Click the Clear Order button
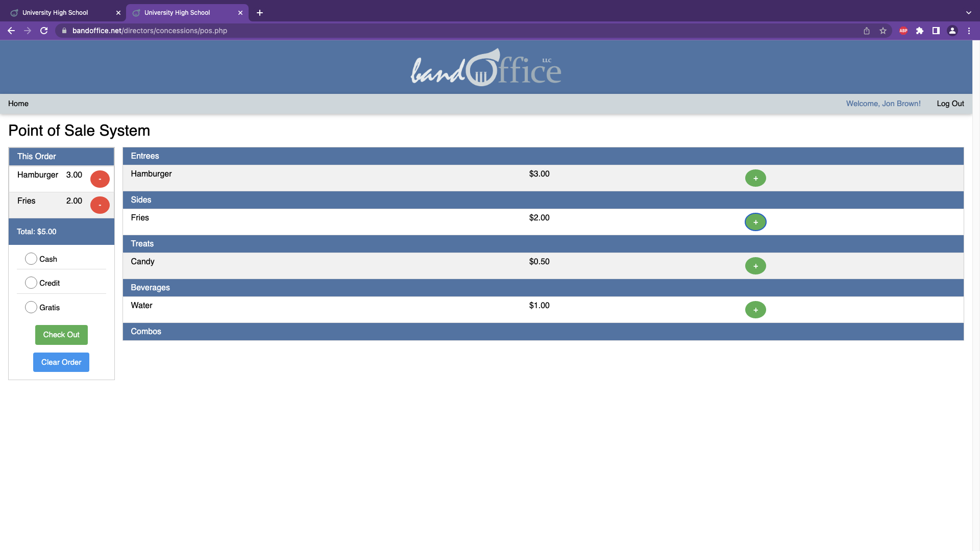Viewport: 980px width, 551px height. tap(61, 362)
